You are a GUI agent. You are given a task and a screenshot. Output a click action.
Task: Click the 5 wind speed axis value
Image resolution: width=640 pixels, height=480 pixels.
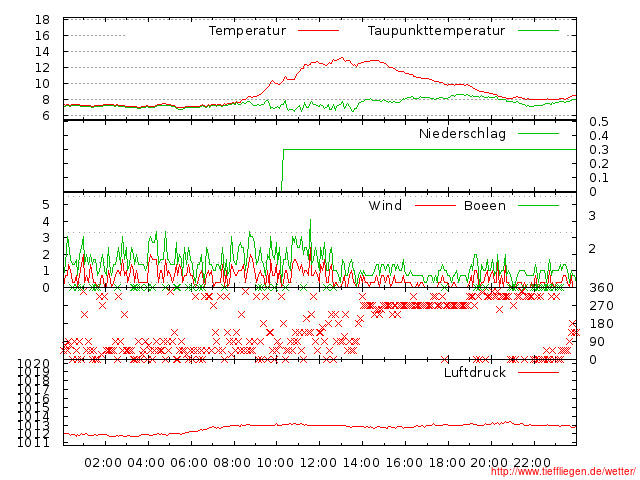[46, 204]
